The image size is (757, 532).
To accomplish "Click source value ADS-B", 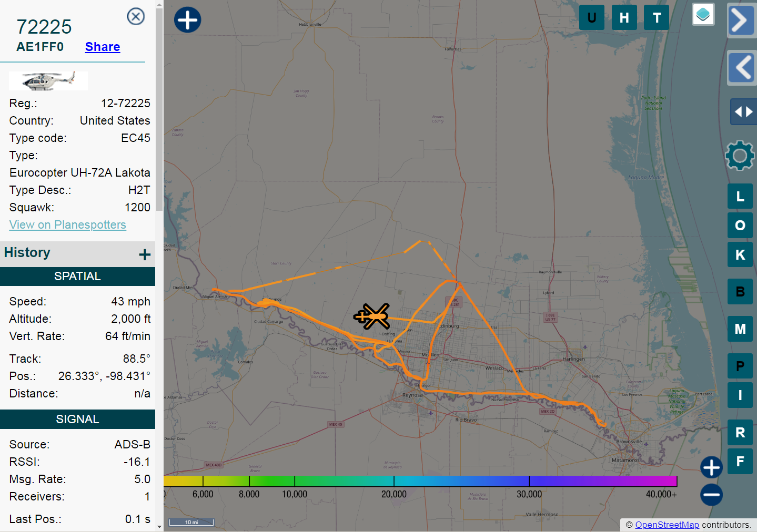I will pyautogui.click(x=133, y=445).
